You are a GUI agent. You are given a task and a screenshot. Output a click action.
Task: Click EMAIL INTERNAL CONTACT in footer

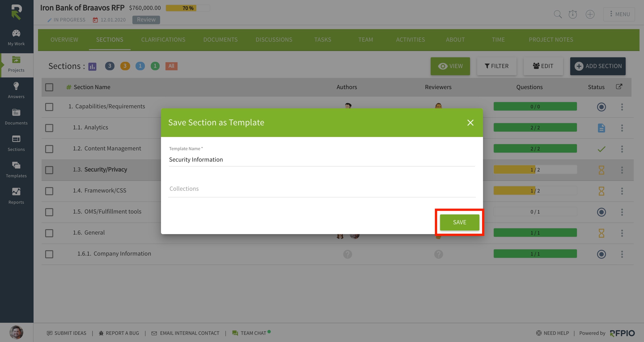(185, 333)
